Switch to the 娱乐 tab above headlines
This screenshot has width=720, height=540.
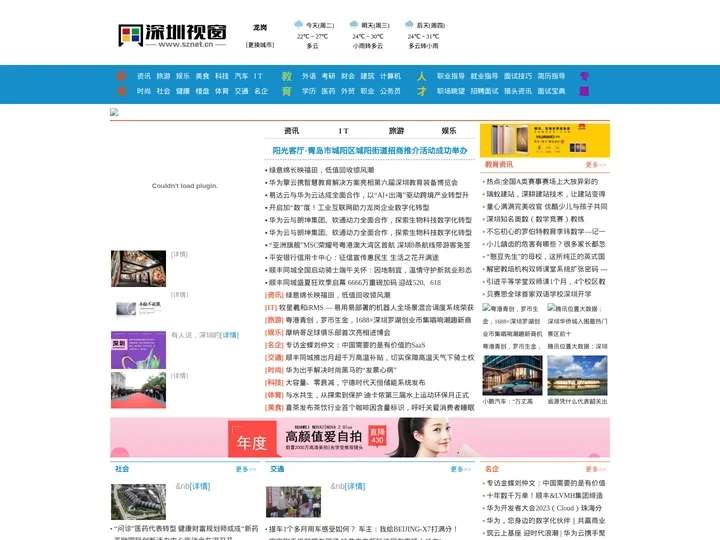coord(449,131)
